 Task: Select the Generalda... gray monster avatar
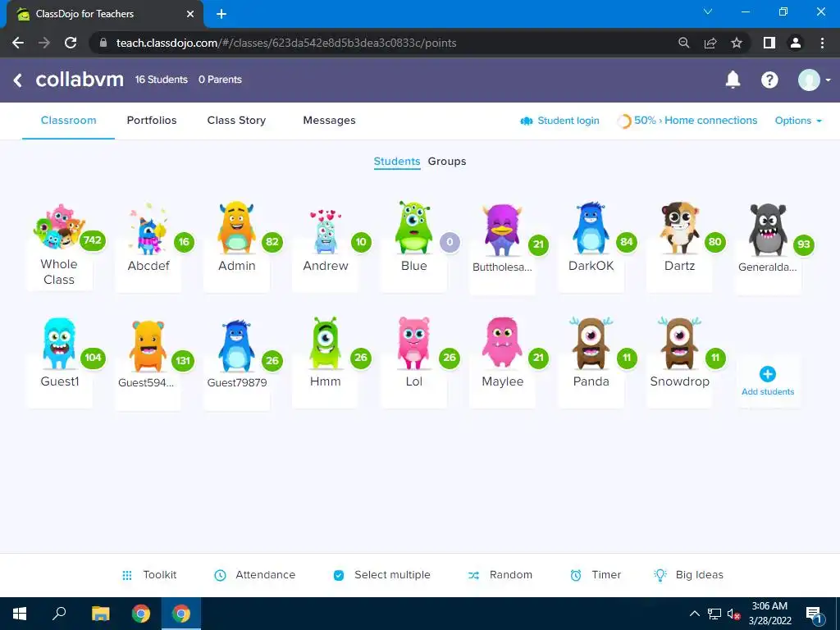[768, 230]
